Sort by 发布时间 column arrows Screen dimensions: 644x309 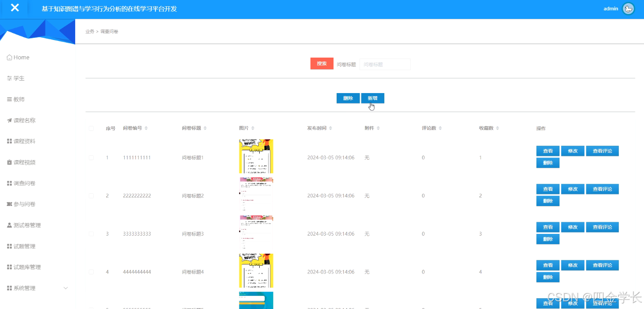pyautogui.click(x=331, y=129)
